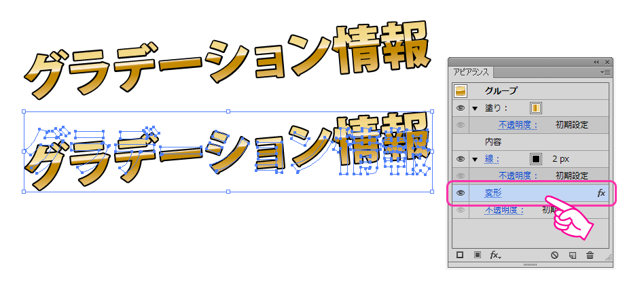The height and width of the screenshot is (297, 644).
Task: Collapse the 線 stroke disclosure triangle
Action: point(475,159)
